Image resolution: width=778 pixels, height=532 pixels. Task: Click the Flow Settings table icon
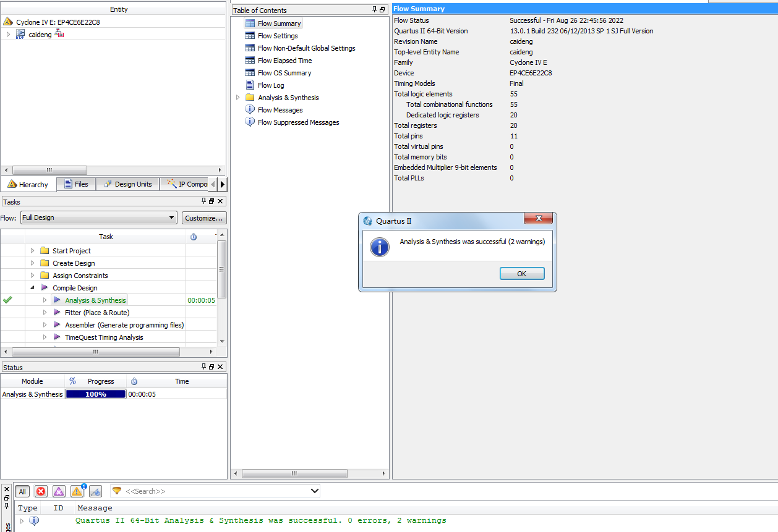[250, 36]
